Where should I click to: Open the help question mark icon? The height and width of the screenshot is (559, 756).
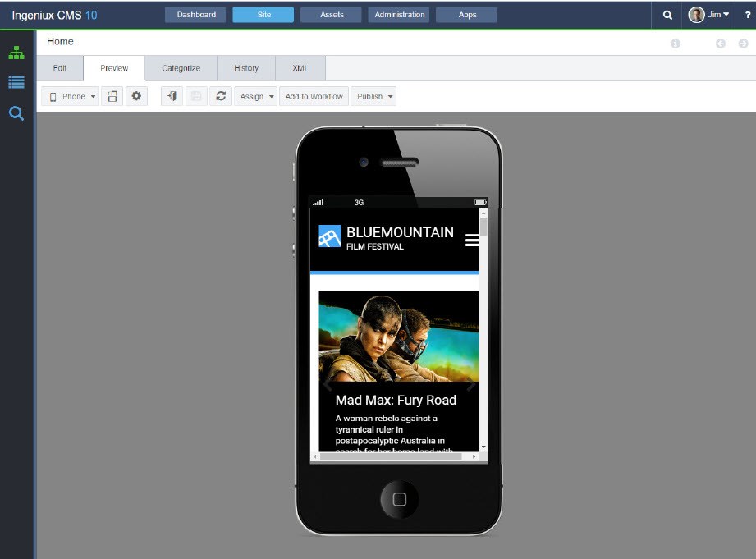tap(747, 15)
